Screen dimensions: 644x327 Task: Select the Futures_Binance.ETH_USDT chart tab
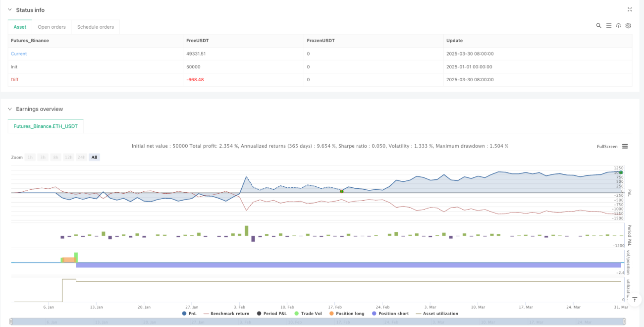[x=46, y=126]
